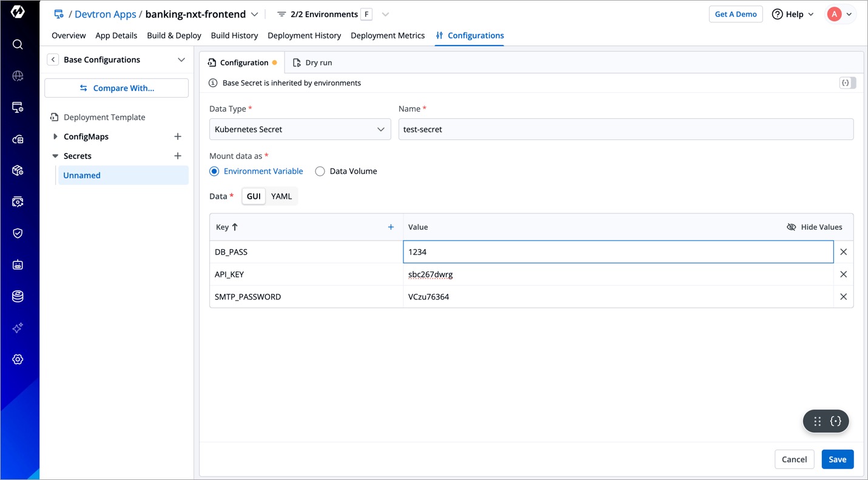Hide Values in the data table

point(814,227)
